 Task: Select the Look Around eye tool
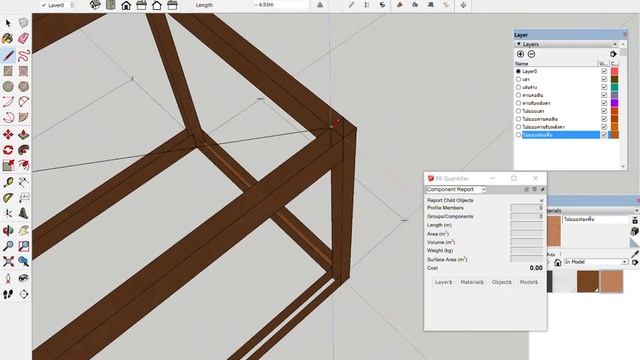(24, 279)
